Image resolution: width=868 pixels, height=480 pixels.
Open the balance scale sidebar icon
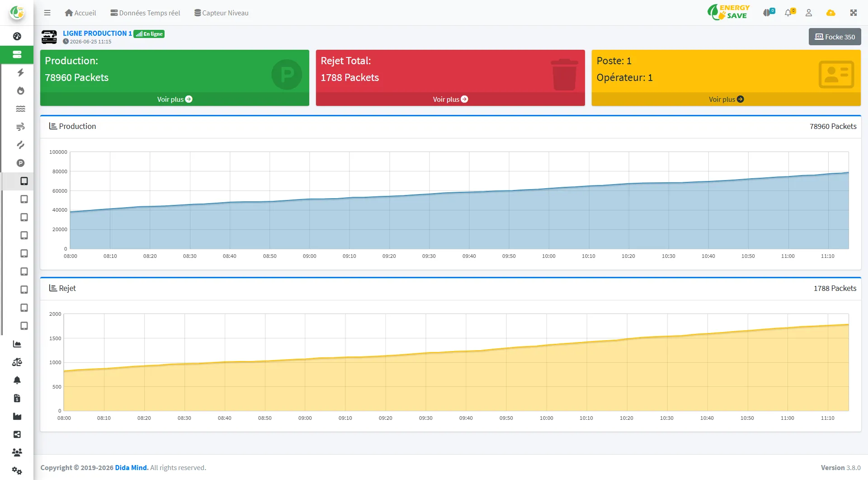coord(17,362)
